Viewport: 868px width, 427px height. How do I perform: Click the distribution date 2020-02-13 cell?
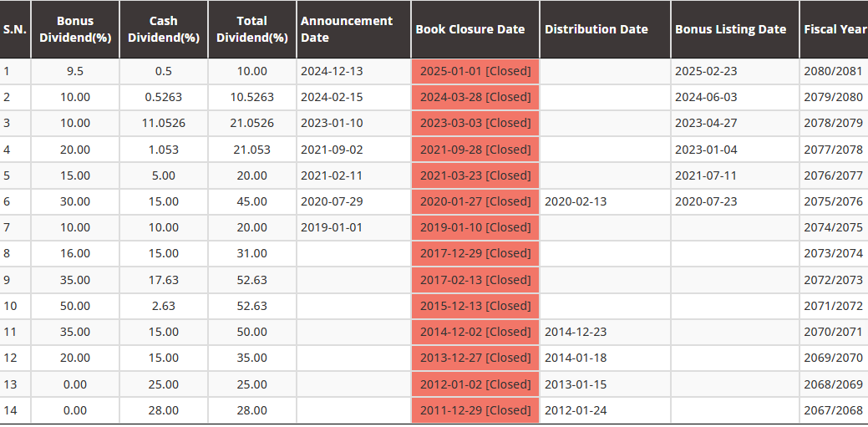point(576,201)
